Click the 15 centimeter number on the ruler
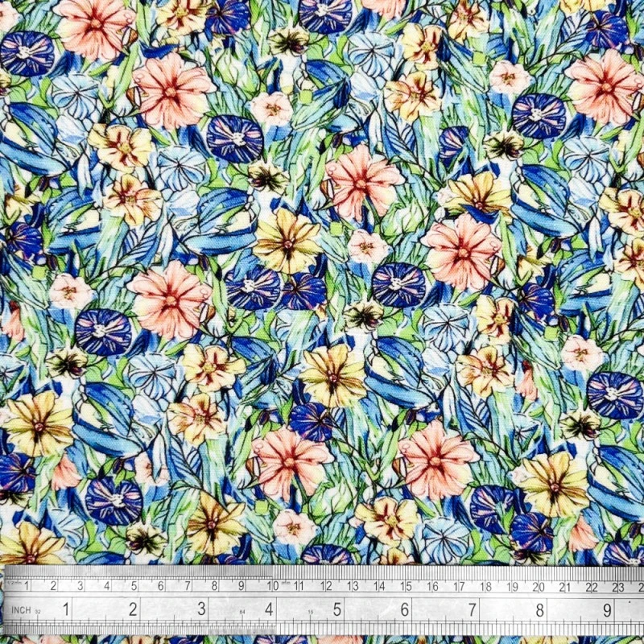This screenshot has height=644, width=644. pos(406,585)
